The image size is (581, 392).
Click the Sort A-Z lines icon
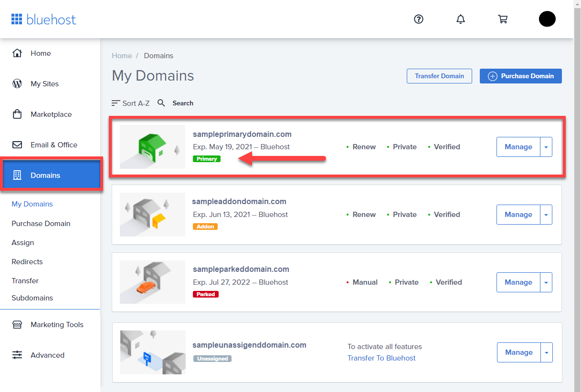116,103
